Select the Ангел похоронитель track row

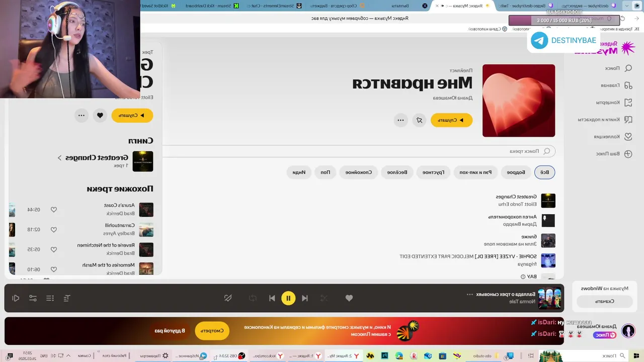[358, 220]
